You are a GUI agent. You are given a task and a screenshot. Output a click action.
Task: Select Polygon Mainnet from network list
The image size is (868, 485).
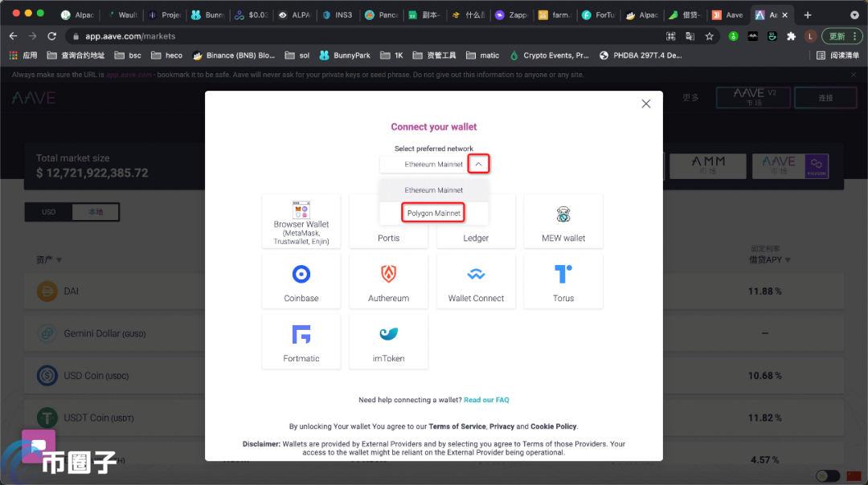(x=433, y=213)
